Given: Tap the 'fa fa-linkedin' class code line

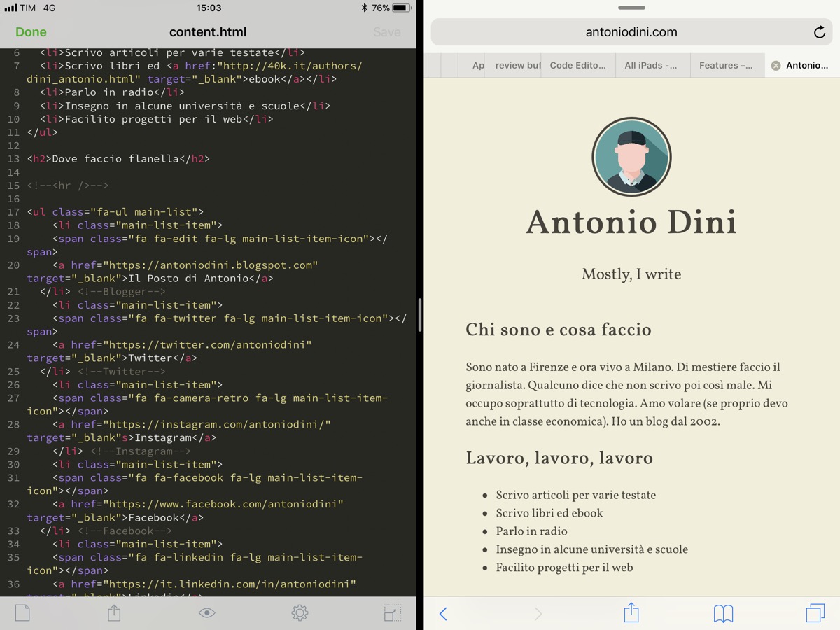Looking at the screenshot, I should [195, 564].
